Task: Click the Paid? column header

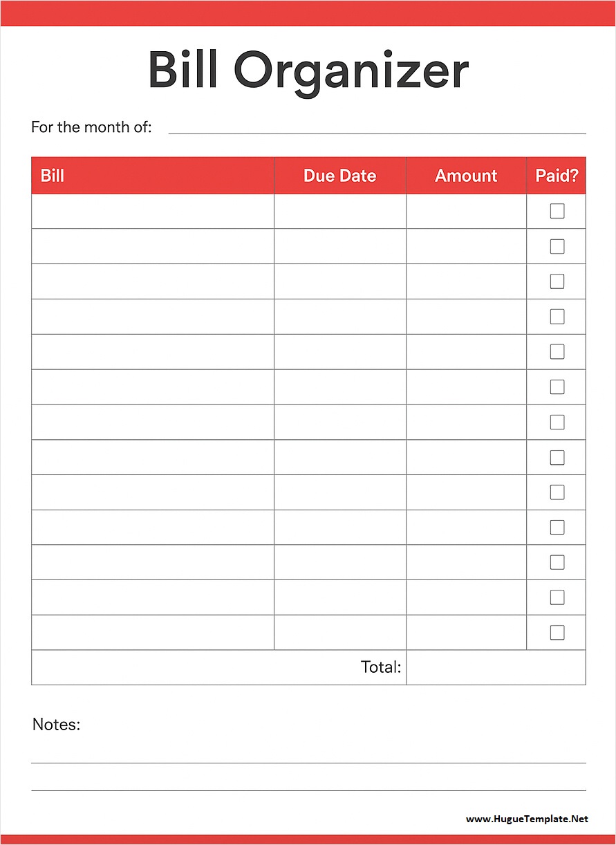Action: coord(557,176)
